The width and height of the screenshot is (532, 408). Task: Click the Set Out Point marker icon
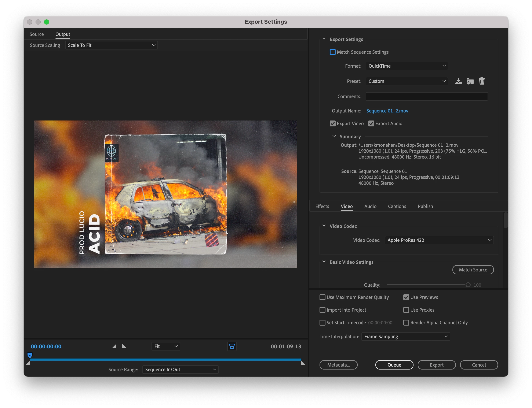[124, 346]
